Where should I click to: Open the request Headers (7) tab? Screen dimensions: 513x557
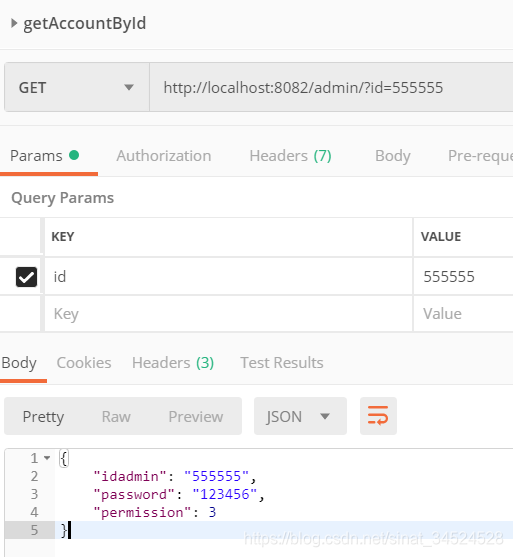pos(290,156)
